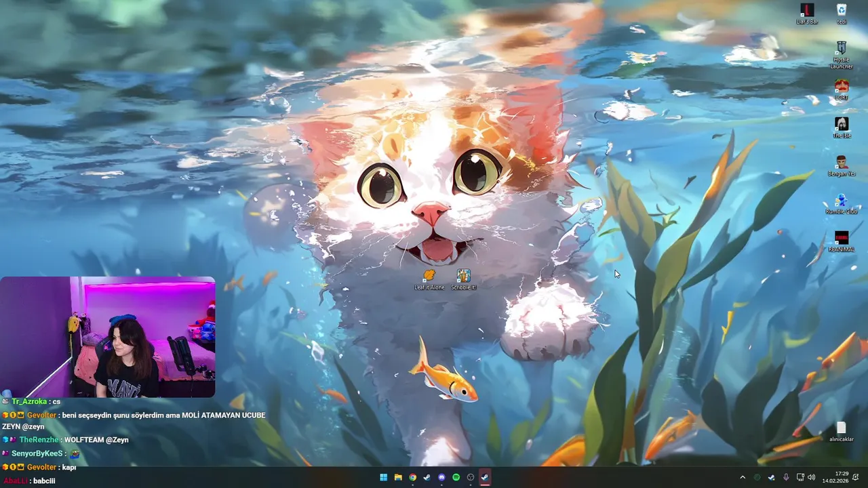Click the chat message text 'babciii'
868x488 pixels.
[x=44, y=481]
